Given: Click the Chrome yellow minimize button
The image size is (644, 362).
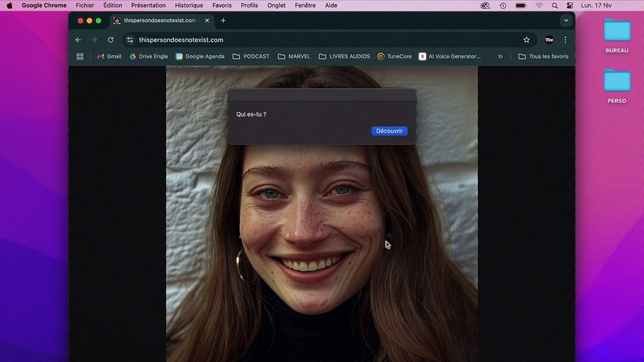Looking at the screenshot, I should click(90, 21).
